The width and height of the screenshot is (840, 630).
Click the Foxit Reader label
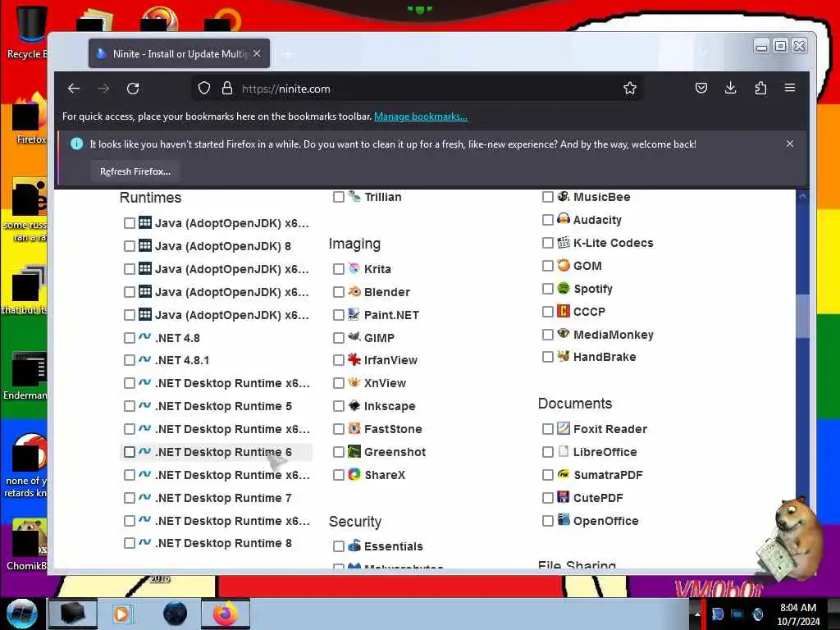point(610,429)
